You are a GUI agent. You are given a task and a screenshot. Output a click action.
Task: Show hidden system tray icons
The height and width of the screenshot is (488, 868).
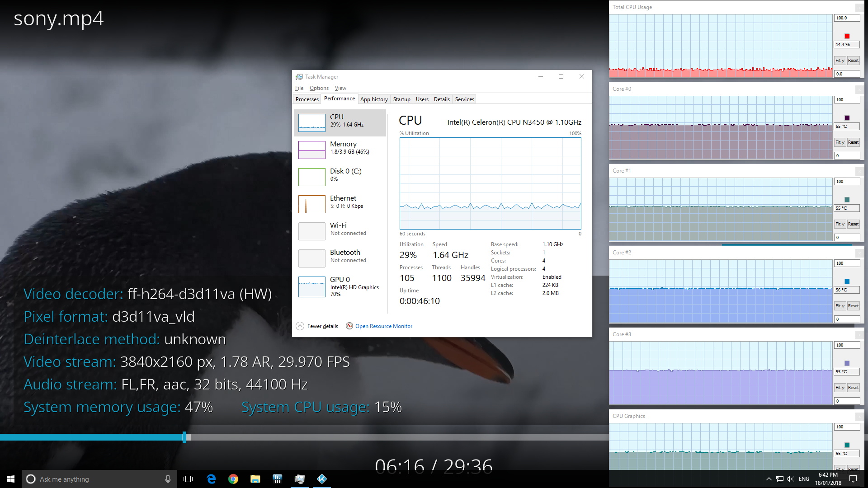(769, 479)
